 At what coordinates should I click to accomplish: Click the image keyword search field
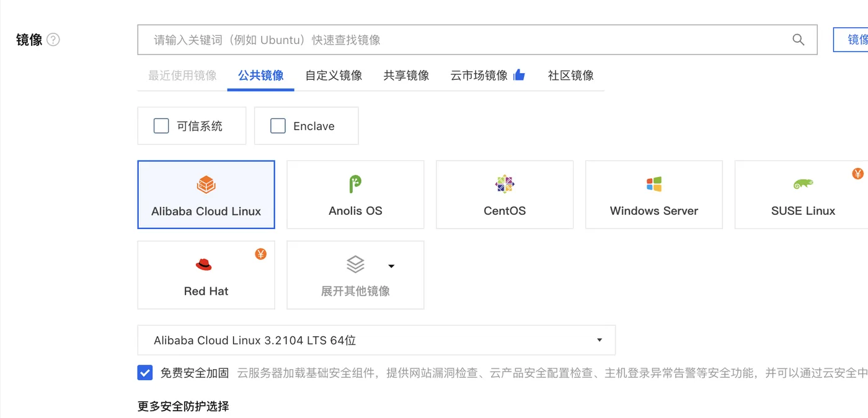pyautogui.click(x=434, y=39)
